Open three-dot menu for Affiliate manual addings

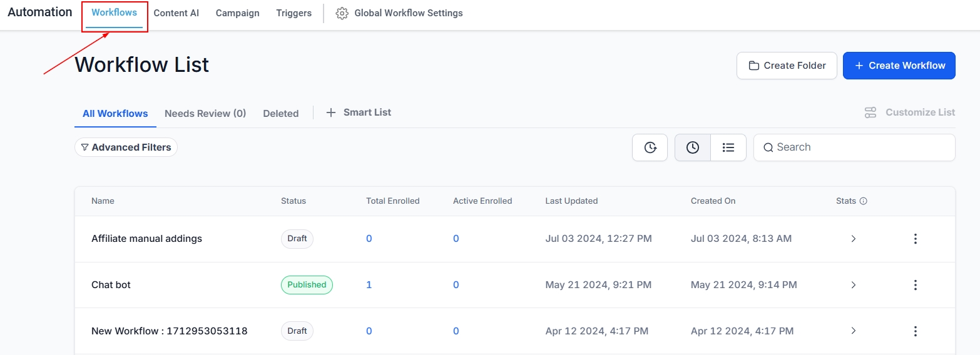coord(915,239)
